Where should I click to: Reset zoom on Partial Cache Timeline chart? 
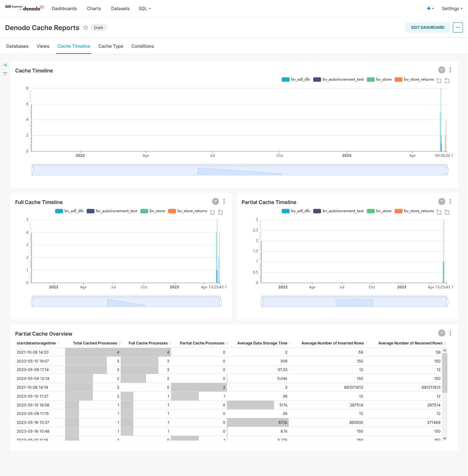click(447, 212)
